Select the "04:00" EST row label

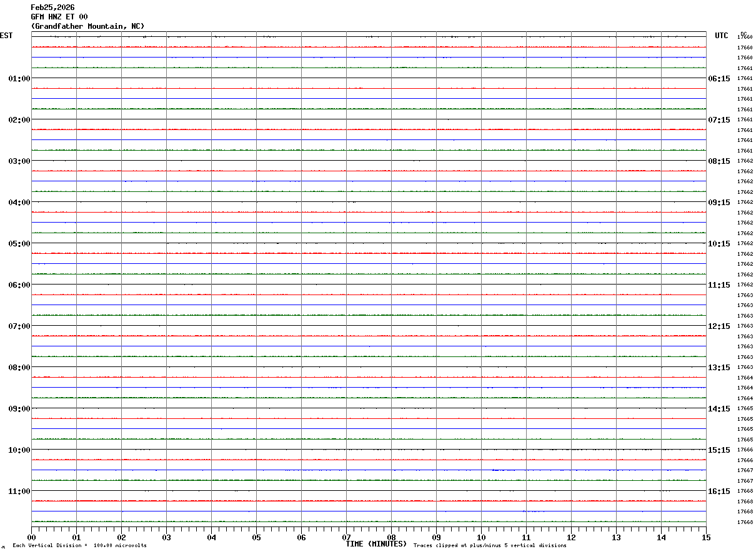pos(19,202)
